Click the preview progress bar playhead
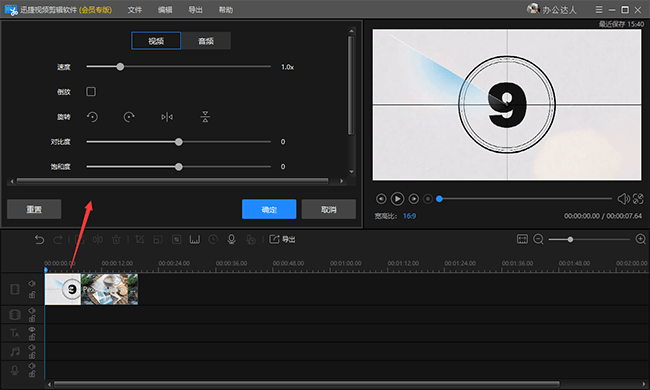This screenshot has height=390, width=650. point(439,199)
